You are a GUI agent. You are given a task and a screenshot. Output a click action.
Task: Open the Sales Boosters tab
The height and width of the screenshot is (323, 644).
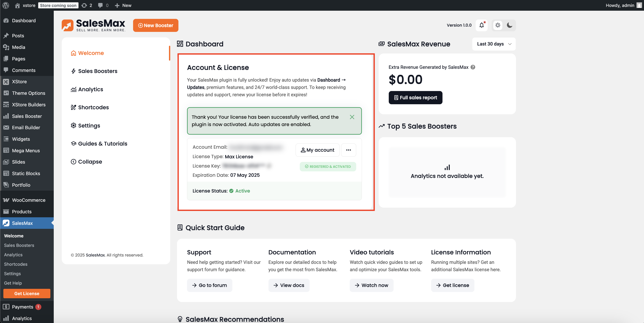97,71
